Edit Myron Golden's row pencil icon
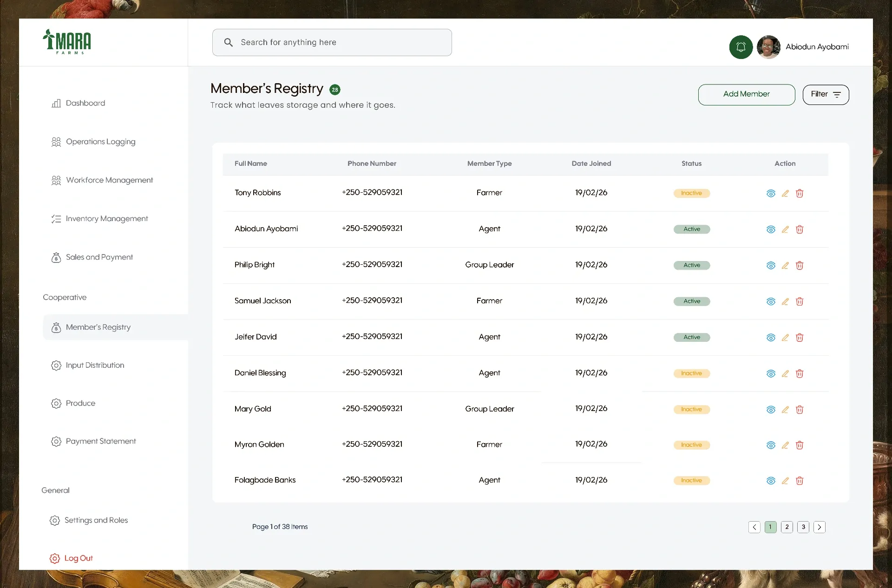The image size is (892, 588). coord(785,445)
